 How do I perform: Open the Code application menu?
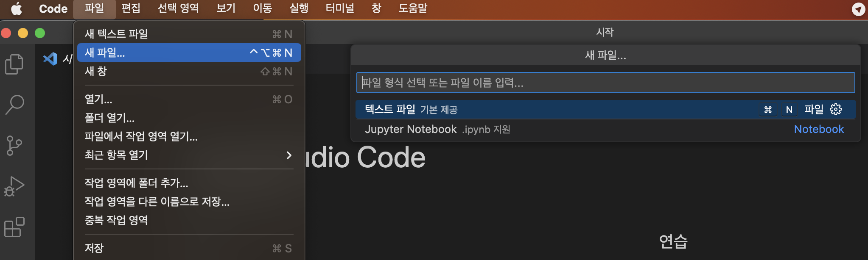(x=53, y=9)
